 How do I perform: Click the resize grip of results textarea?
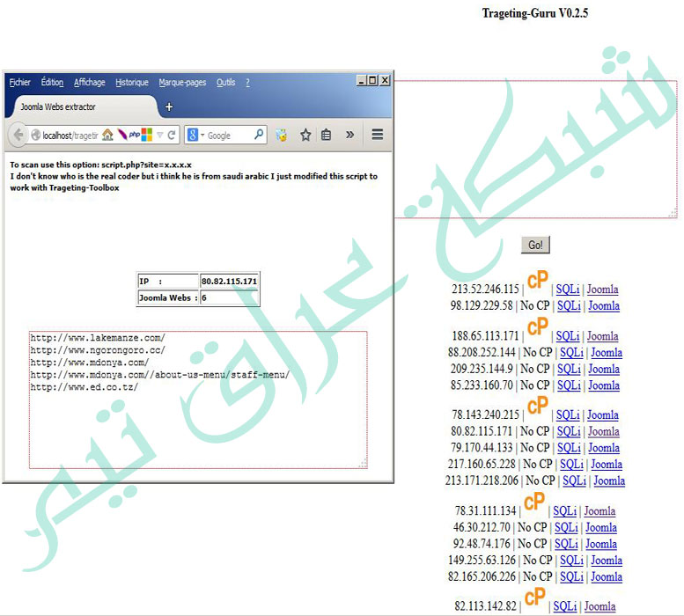tap(363, 465)
